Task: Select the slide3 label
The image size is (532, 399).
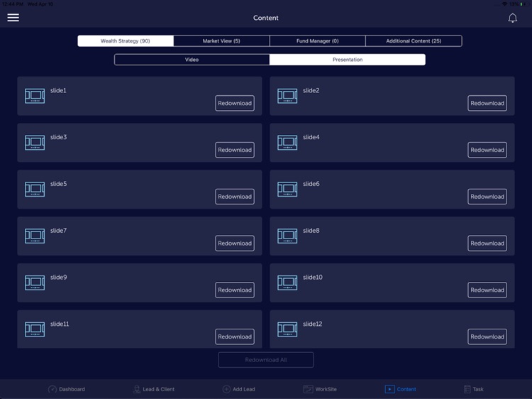Action: (x=59, y=137)
